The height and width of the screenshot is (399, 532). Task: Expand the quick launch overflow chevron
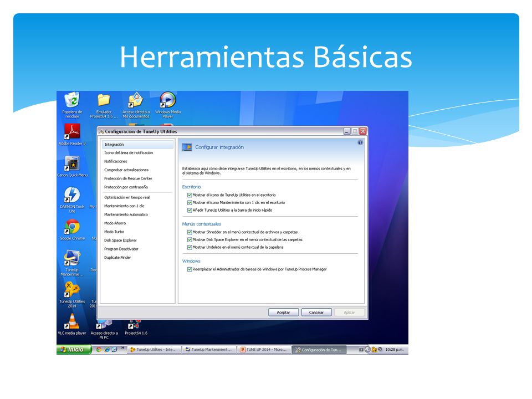coord(122,348)
